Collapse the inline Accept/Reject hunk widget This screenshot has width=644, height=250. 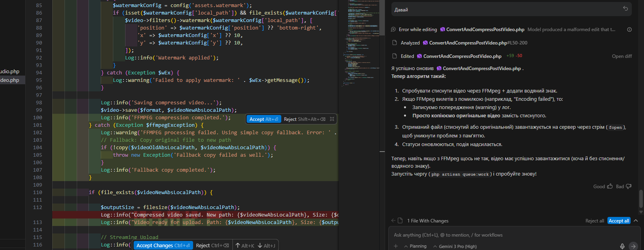[332, 119]
